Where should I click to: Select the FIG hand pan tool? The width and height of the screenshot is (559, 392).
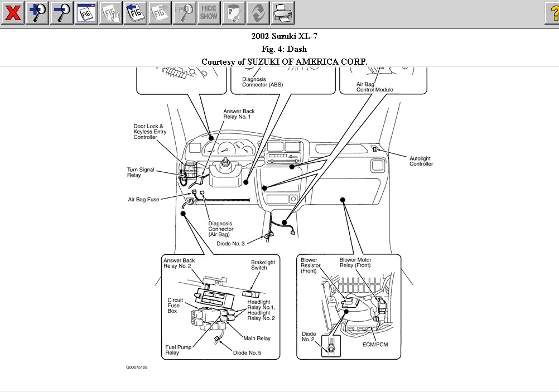click(111, 13)
